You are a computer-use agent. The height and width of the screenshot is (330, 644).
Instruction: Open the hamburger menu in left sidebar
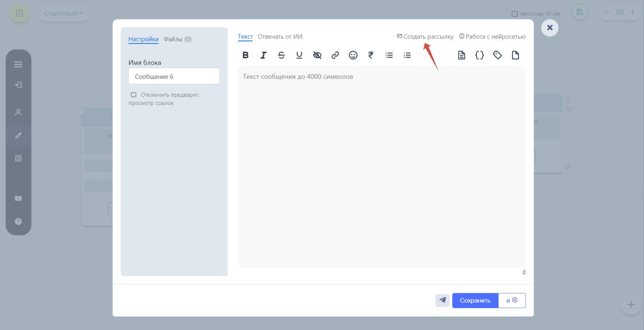pos(18,64)
